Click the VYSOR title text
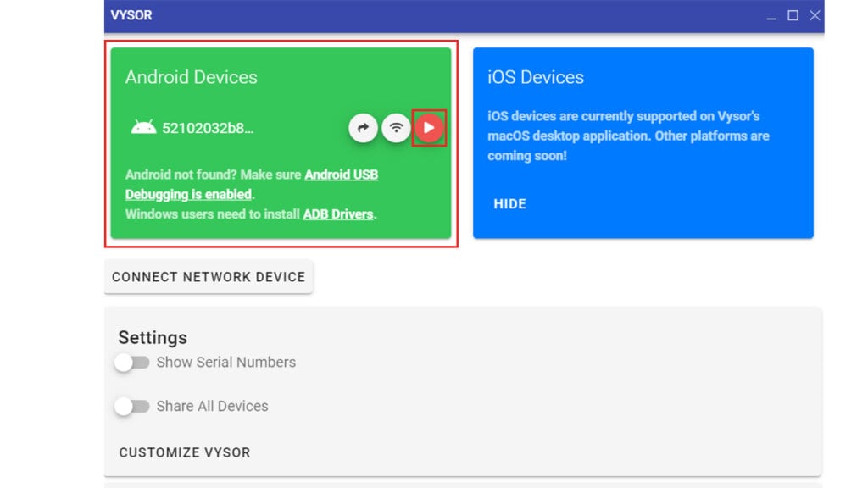This screenshot has height=488, width=868. pos(131,15)
